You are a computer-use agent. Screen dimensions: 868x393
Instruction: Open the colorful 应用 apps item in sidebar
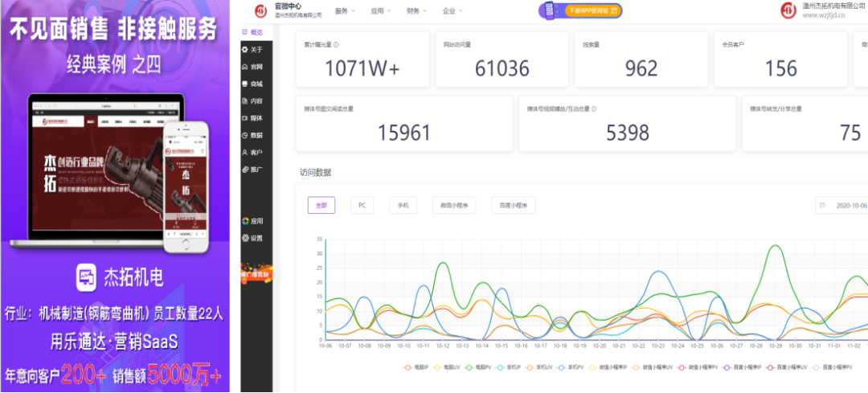(x=252, y=221)
